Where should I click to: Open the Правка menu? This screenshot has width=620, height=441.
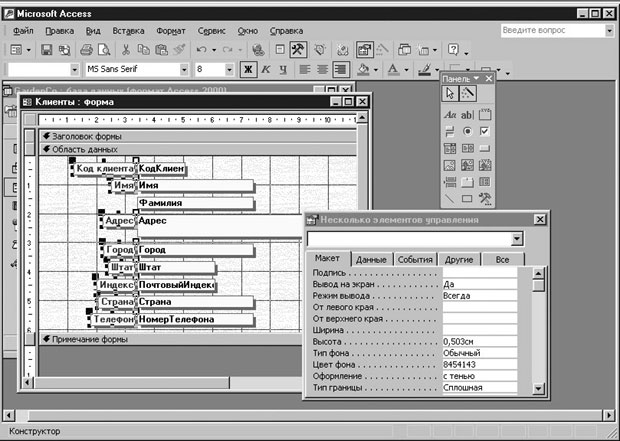(60, 31)
